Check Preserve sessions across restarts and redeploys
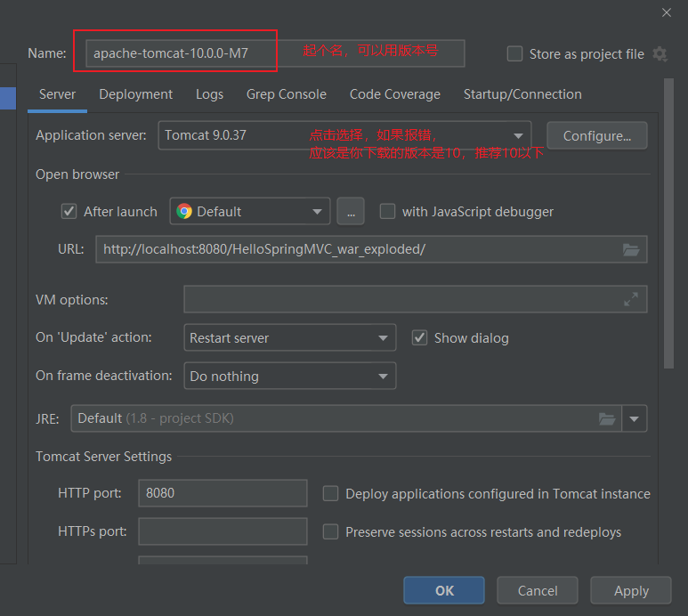This screenshot has width=688, height=616. point(330,531)
